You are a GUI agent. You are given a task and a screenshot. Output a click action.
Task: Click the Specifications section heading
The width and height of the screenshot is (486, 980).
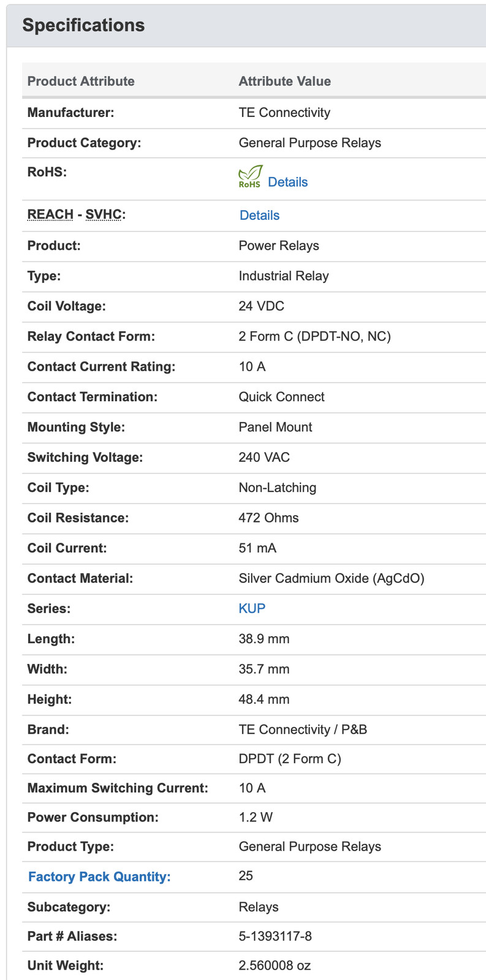(x=83, y=25)
